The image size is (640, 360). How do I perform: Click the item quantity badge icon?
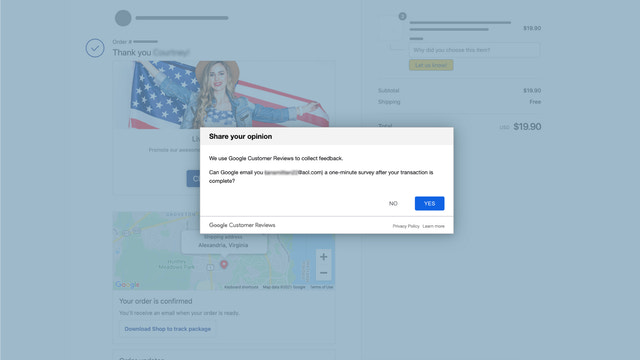coord(402,16)
